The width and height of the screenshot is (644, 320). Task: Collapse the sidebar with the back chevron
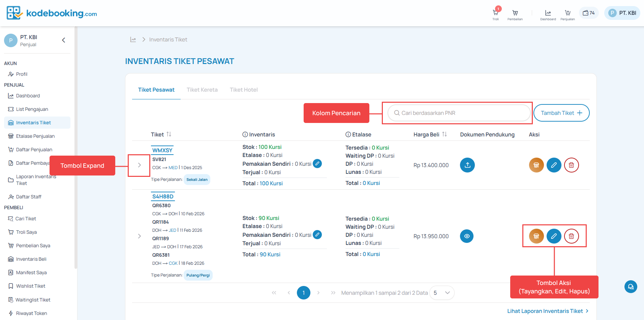(64, 40)
